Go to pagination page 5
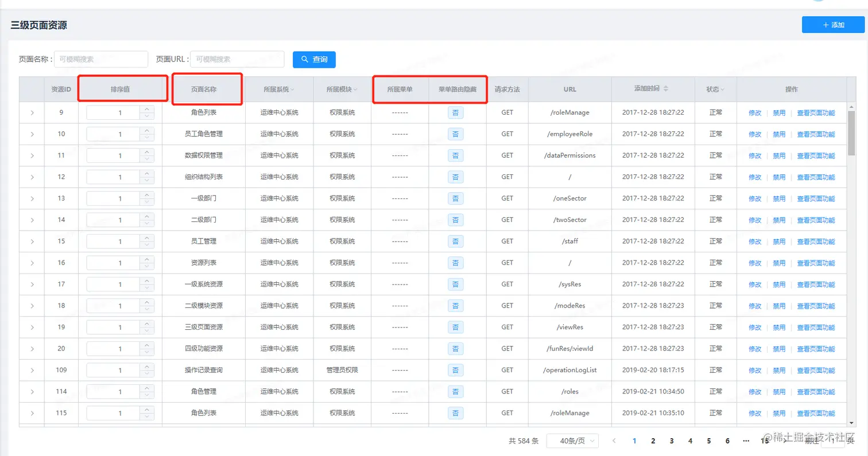This screenshot has width=868, height=456. coord(709,441)
